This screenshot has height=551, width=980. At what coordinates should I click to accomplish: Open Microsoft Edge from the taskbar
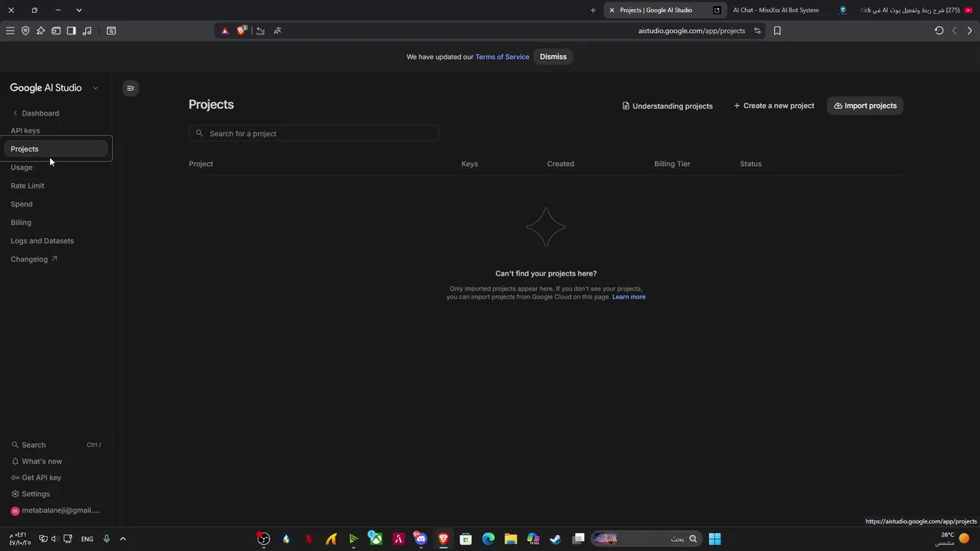pyautogui.click(x=488, y=539)
